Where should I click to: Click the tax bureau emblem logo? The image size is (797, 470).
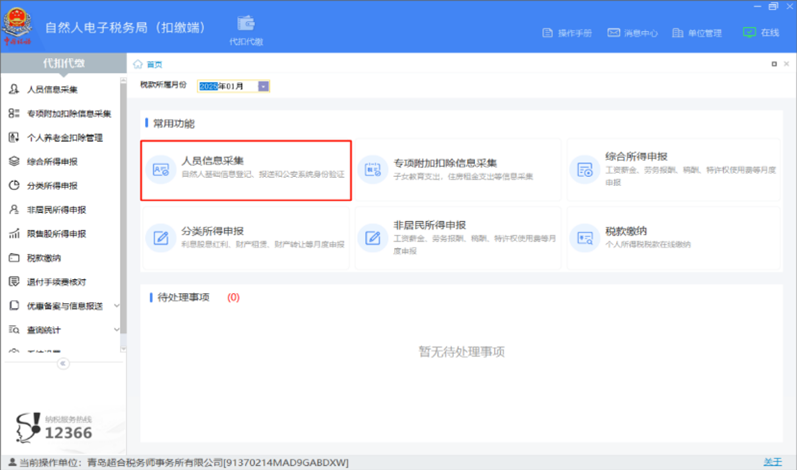[x=17, y=24]
